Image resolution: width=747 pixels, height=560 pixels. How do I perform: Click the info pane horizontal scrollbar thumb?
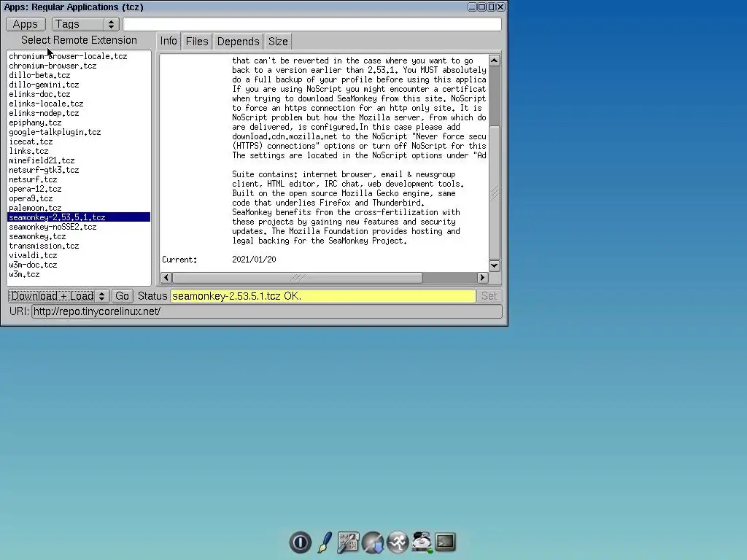coord(298,277)
